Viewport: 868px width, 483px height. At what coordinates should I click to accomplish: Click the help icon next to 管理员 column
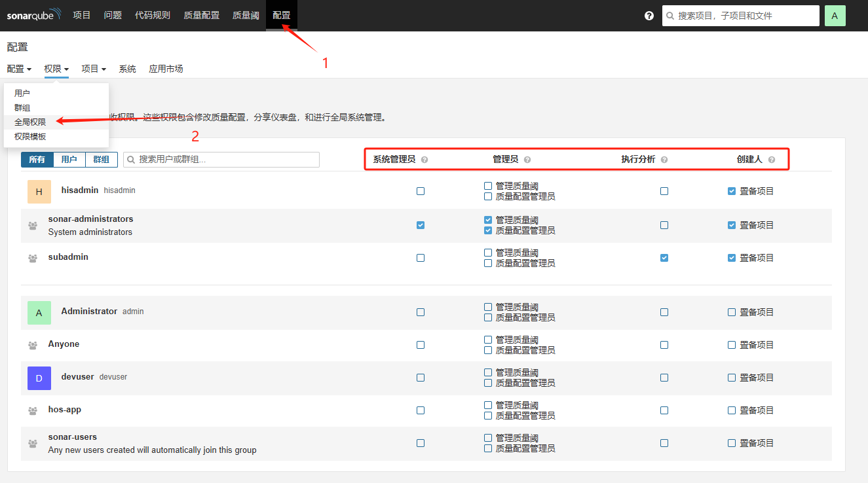click(x=527, y=160)
